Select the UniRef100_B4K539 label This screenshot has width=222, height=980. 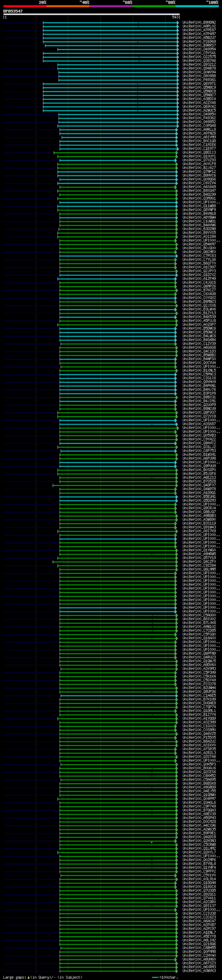point(199,316)
